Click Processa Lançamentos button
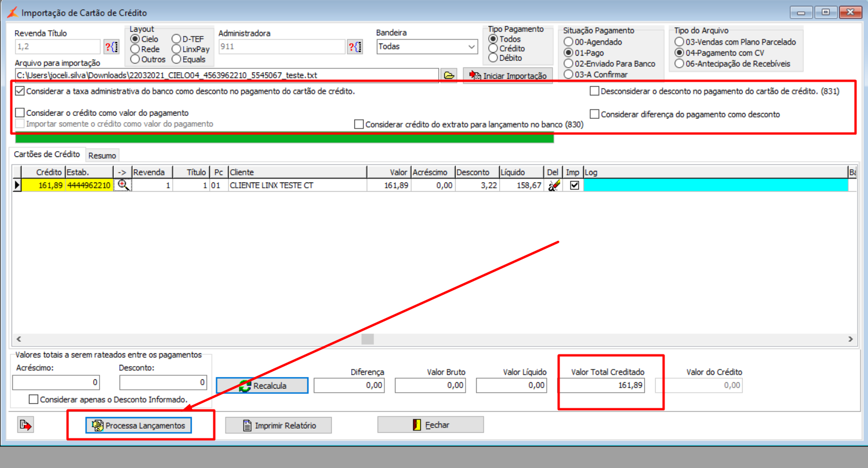 pos(139,425)
